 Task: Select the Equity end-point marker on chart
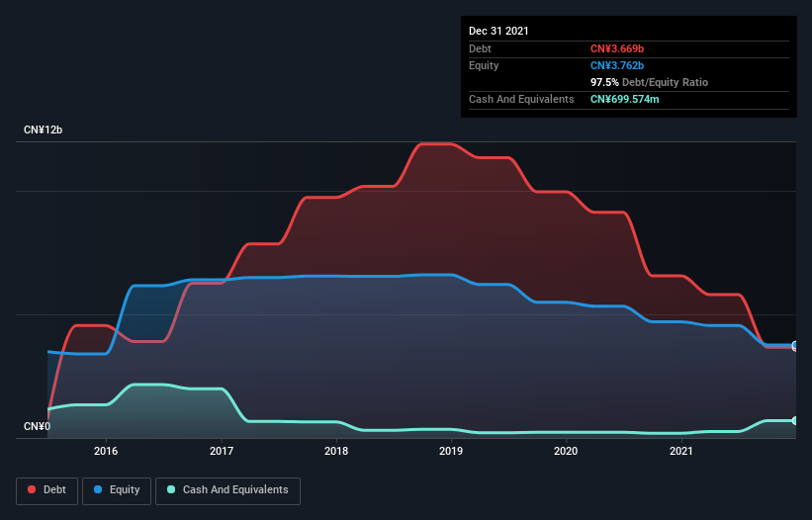(795, 345)
